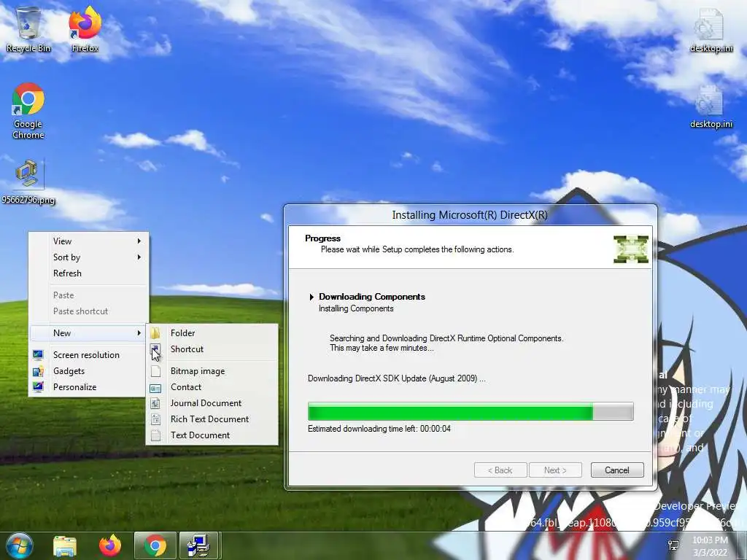Create a new Contact
The width and height of the screenshot is (747, 560).
pyautogui.click(x=212, y=387)
